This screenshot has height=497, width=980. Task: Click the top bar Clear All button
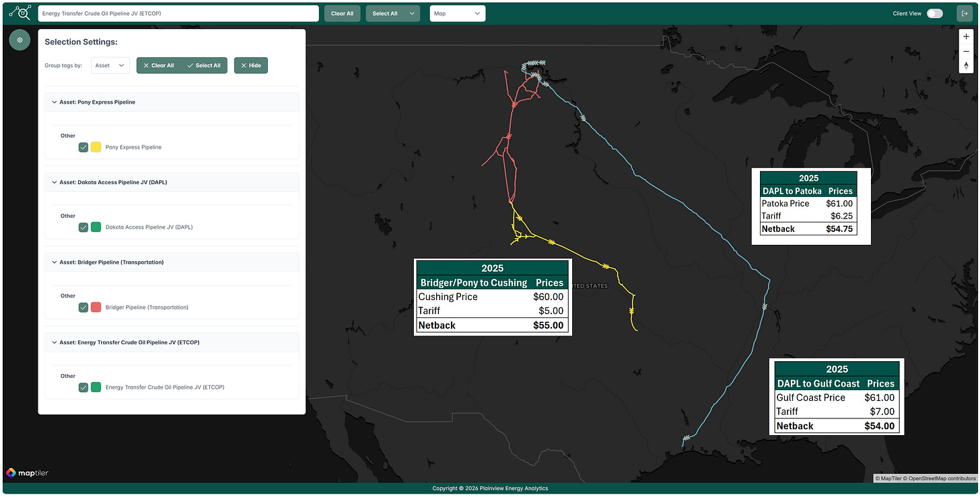coord(343,13)
